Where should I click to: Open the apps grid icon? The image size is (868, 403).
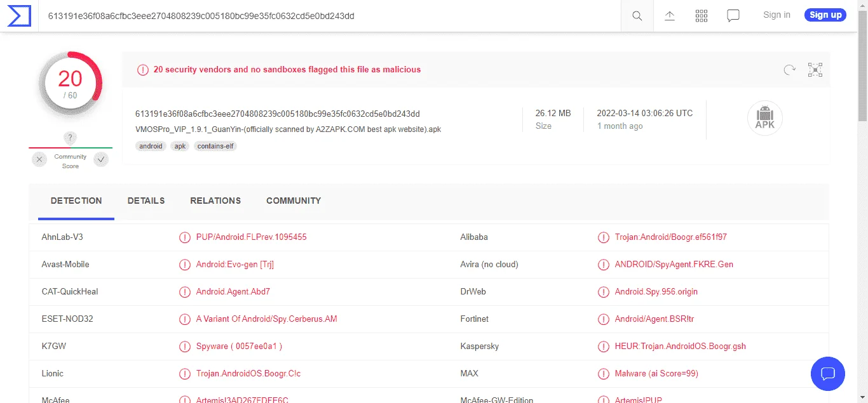[x=702, y=16]
